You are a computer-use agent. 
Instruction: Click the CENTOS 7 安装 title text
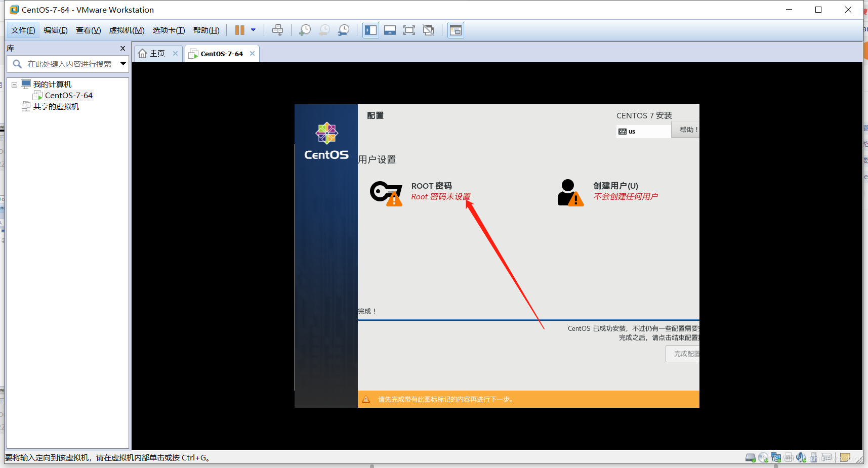pos(644,115)
